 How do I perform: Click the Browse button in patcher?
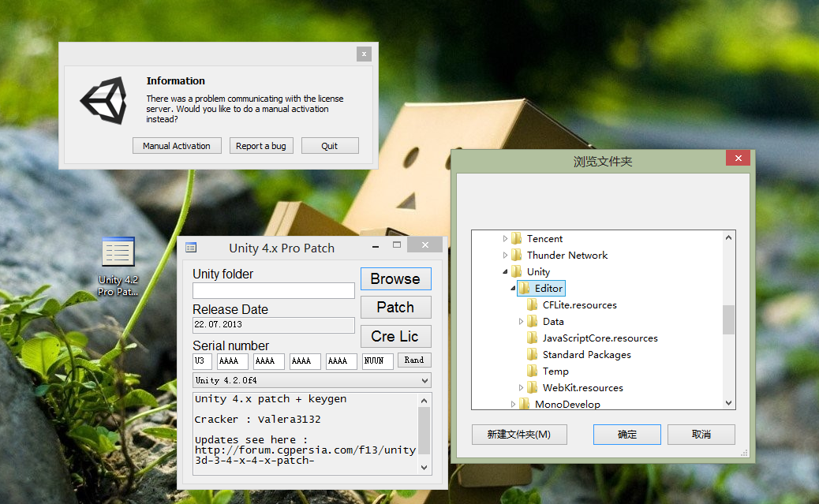396,279
